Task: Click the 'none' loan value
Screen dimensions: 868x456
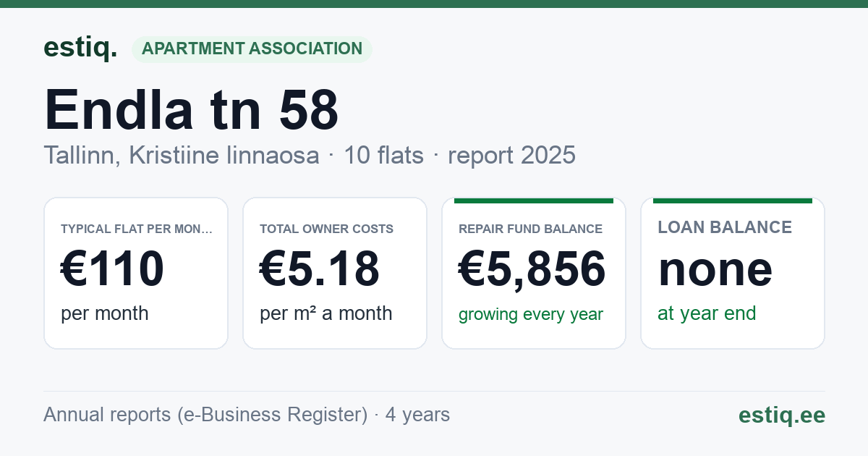Action: 715,269
